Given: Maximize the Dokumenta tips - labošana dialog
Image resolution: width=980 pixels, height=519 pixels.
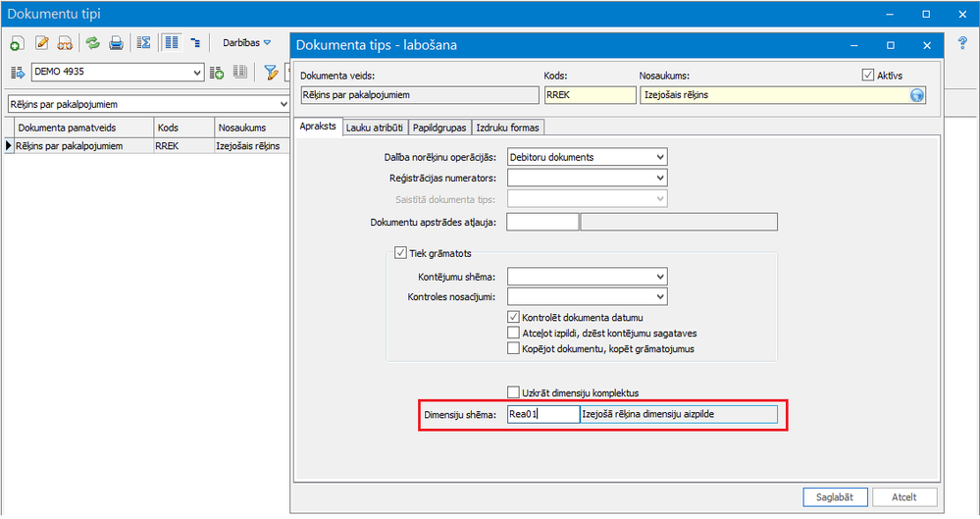Looking at the screenshot, I should click(x=891, y=45).
